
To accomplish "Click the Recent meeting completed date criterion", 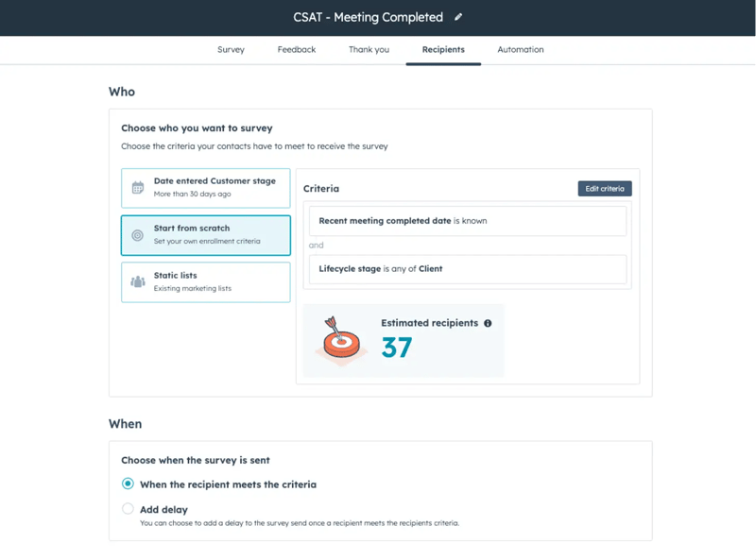I will tap(468, 221).
